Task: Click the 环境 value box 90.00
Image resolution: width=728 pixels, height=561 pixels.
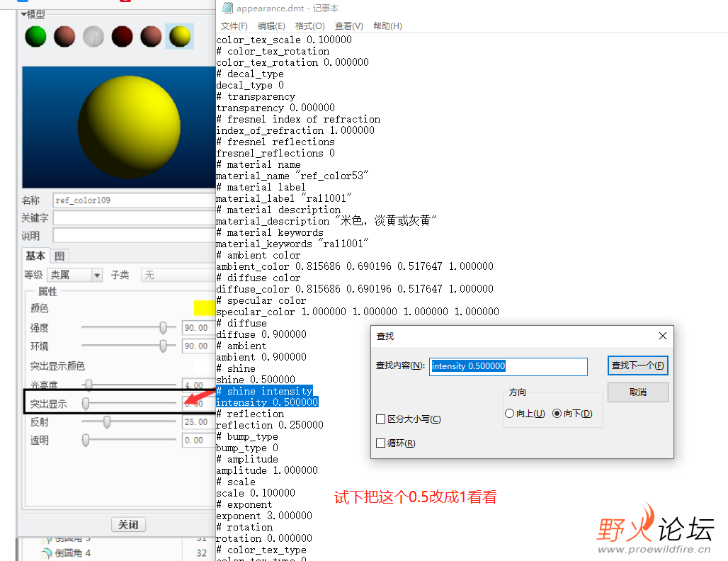Action: click(x=198, y=346)
